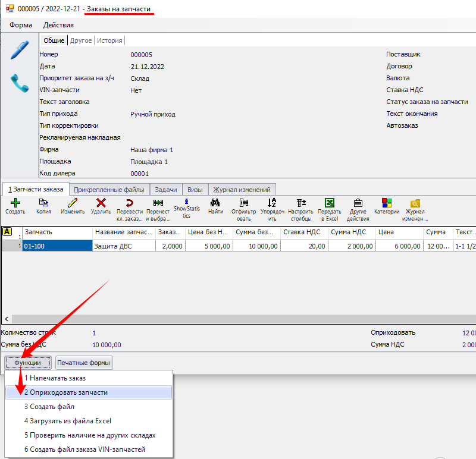This screenshot has height=459, width=476.
Task: Click the blue pen icon on left
Action: [x=20, y=50]
